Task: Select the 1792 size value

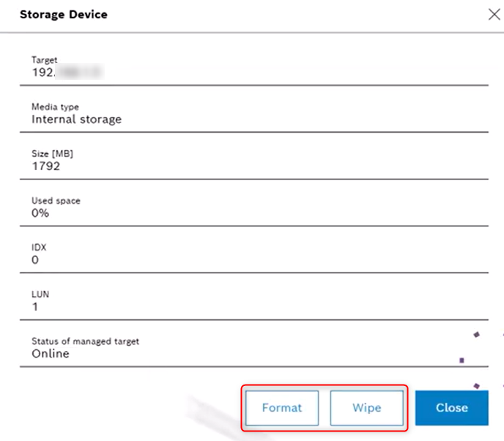Action: click(x=45, y=166)
